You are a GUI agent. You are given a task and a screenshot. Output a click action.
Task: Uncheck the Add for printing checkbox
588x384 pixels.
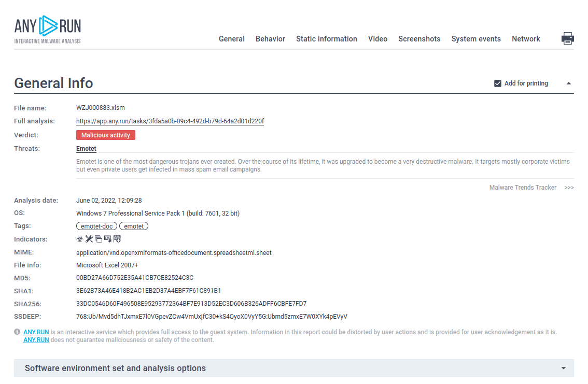(497, 83)
